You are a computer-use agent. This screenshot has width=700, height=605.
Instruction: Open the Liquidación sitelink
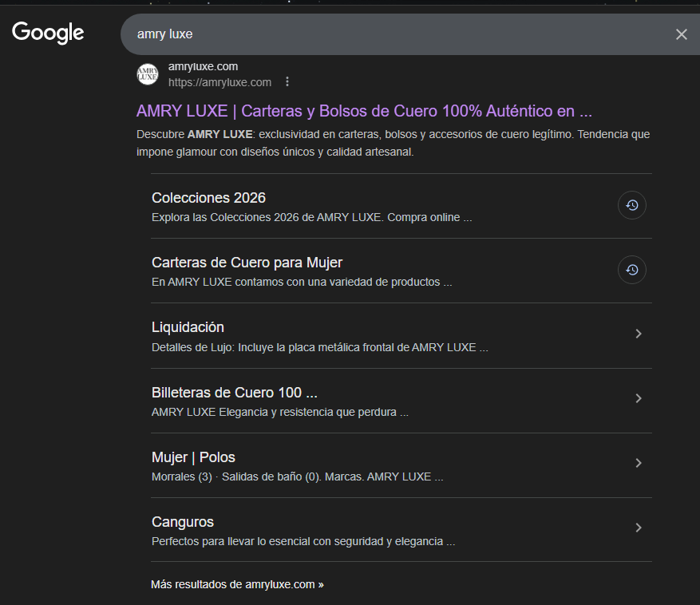(188, 326)
